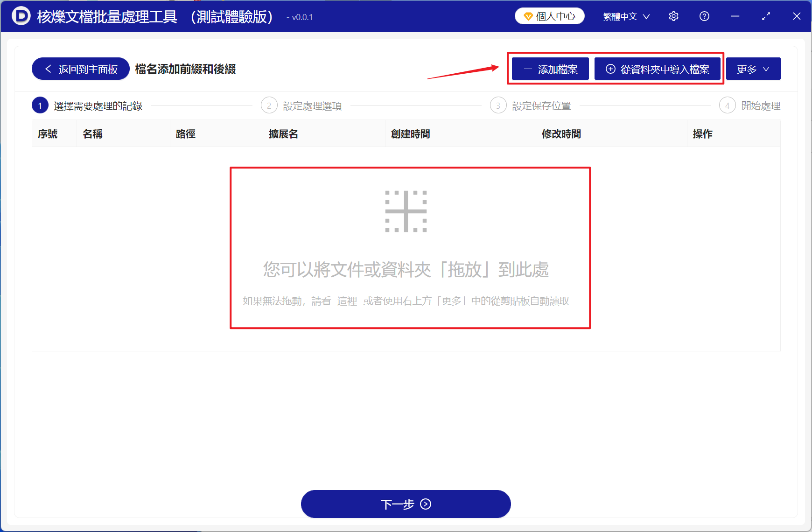Viewport: 812px width, 532px height.
Task: Click the 下一步 next step button
Action: 406,504
